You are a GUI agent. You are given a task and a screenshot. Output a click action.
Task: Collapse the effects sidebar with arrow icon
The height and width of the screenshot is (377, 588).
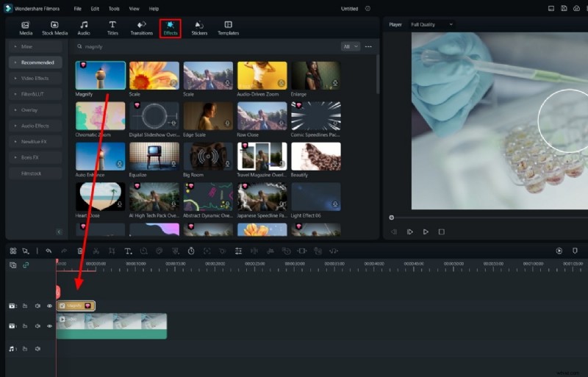coord(59,231)
